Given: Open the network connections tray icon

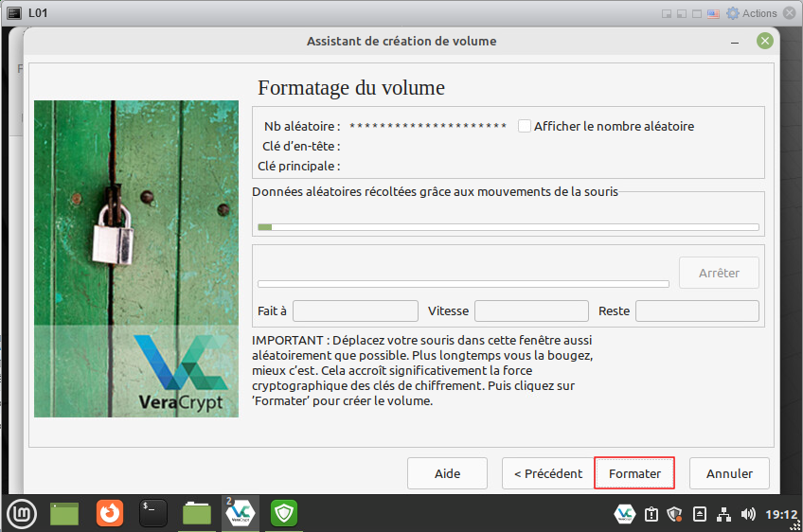Looking at the screenshot, I should (723, 514).
